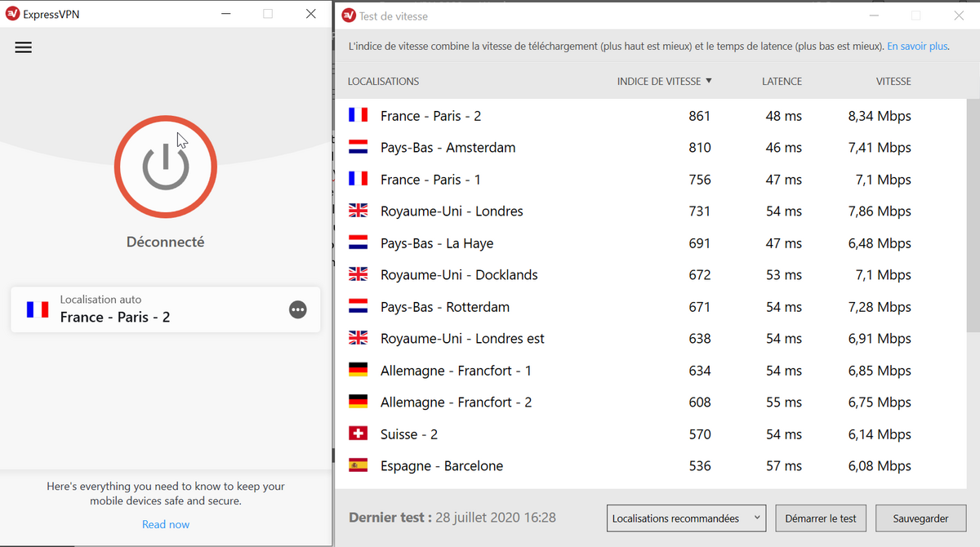This screenshot has height=547, width=980.
Task: Sort by Indice de vitesse column
Action: click(665, 81)
